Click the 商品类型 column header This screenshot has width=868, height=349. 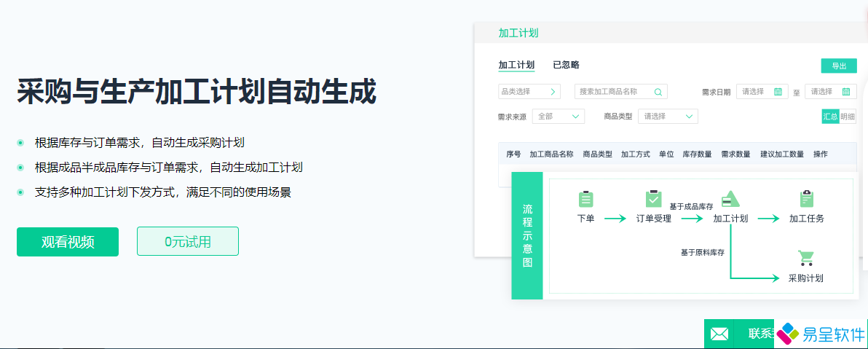point(597,154)
